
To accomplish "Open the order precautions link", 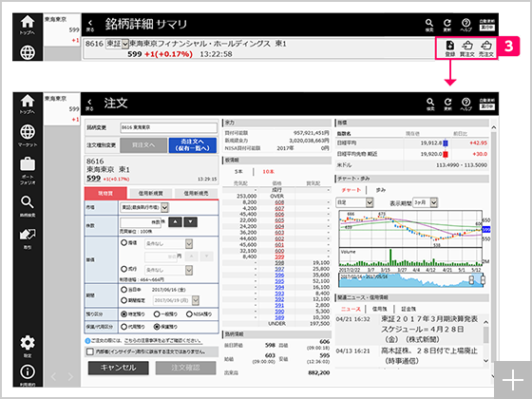I will tap(163, 340).
